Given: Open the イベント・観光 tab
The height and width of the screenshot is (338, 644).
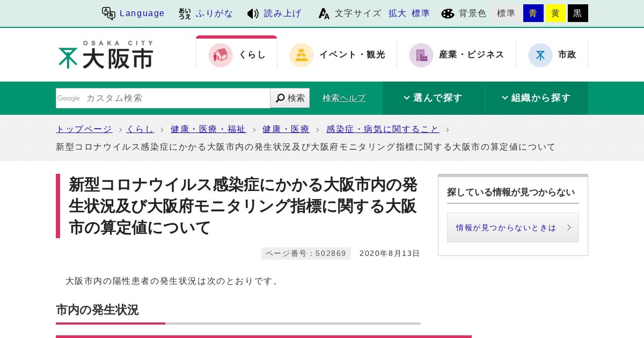Looking at the screenshot, I should 337,55.
